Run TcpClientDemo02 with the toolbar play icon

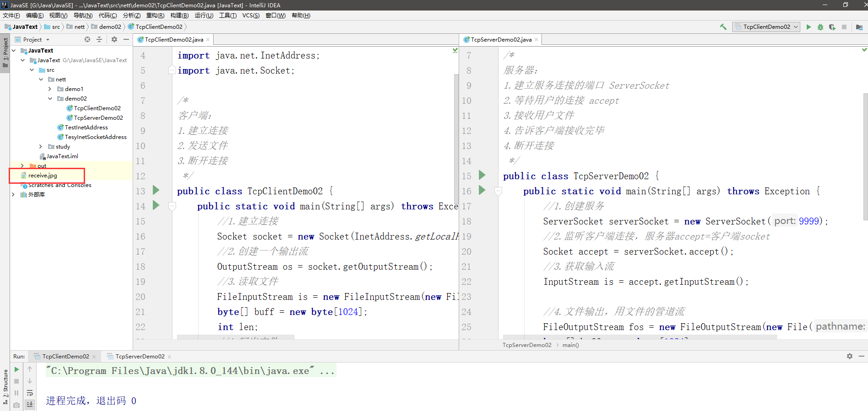[809, 27]
